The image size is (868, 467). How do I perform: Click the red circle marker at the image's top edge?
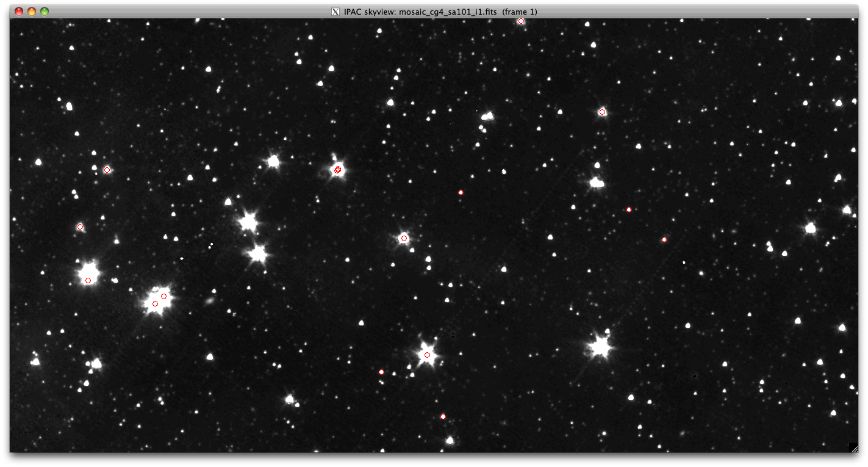[521, 21]
